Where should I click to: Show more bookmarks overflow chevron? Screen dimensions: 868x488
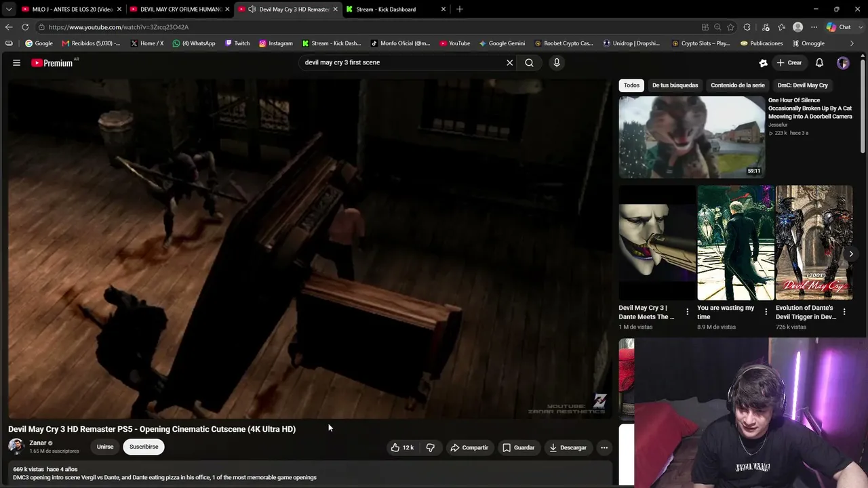click(x=852, y=43)
